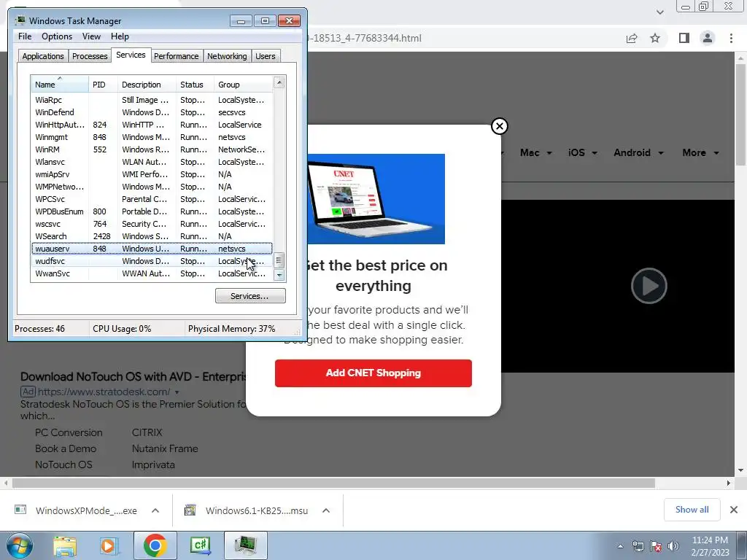Sort services by Name column header

point(60,85)
